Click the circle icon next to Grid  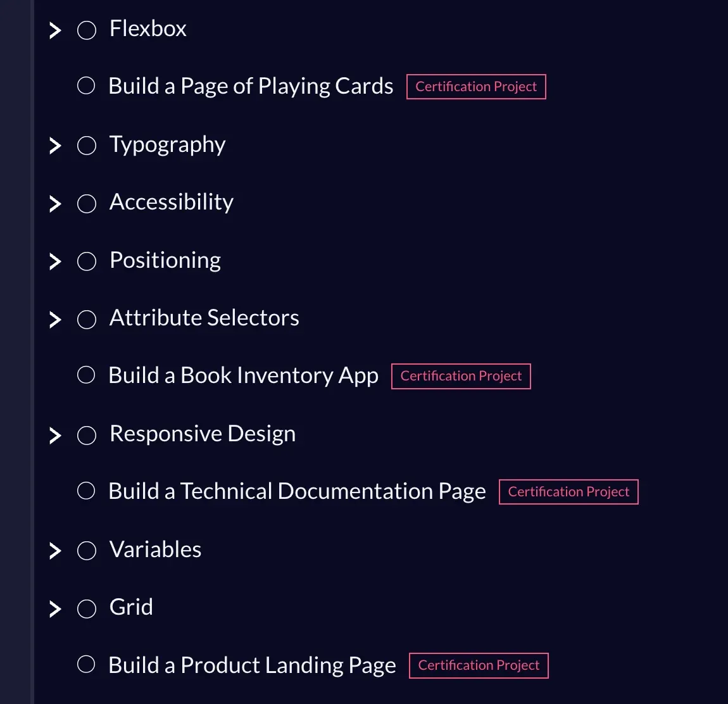tap(87, 608)
